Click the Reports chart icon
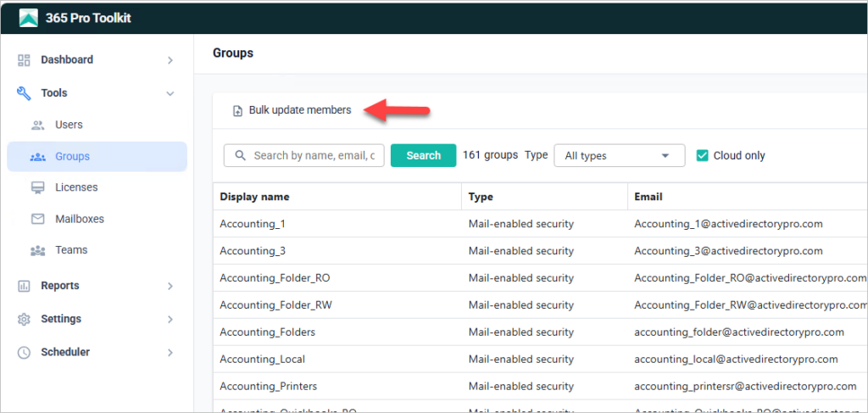The height and width of the screenshot is (413, 868). click(24, 287)
